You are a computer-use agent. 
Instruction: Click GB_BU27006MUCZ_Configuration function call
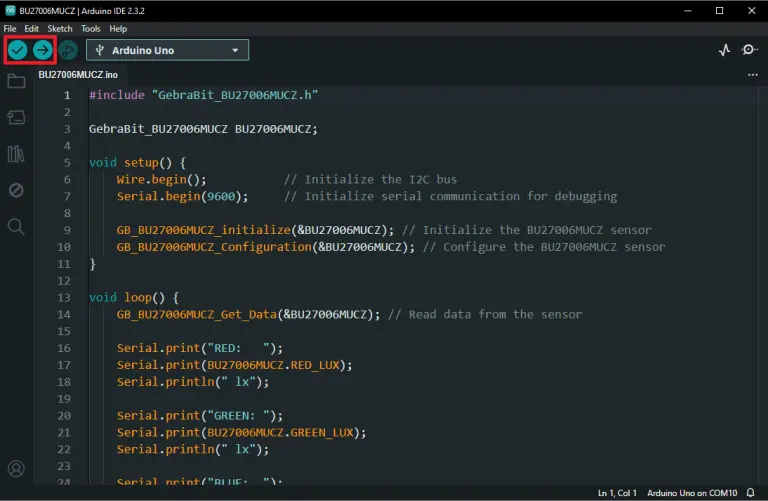[x=265, y=247]
